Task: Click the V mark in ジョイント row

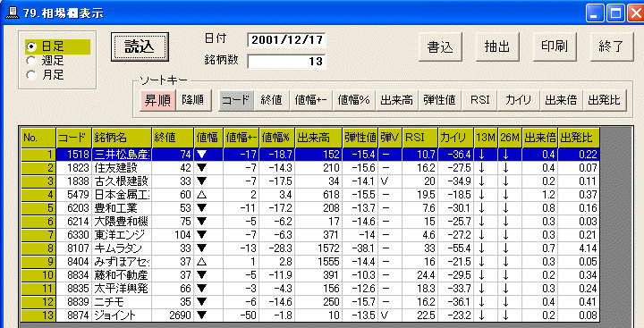Action: coord(385,315)
